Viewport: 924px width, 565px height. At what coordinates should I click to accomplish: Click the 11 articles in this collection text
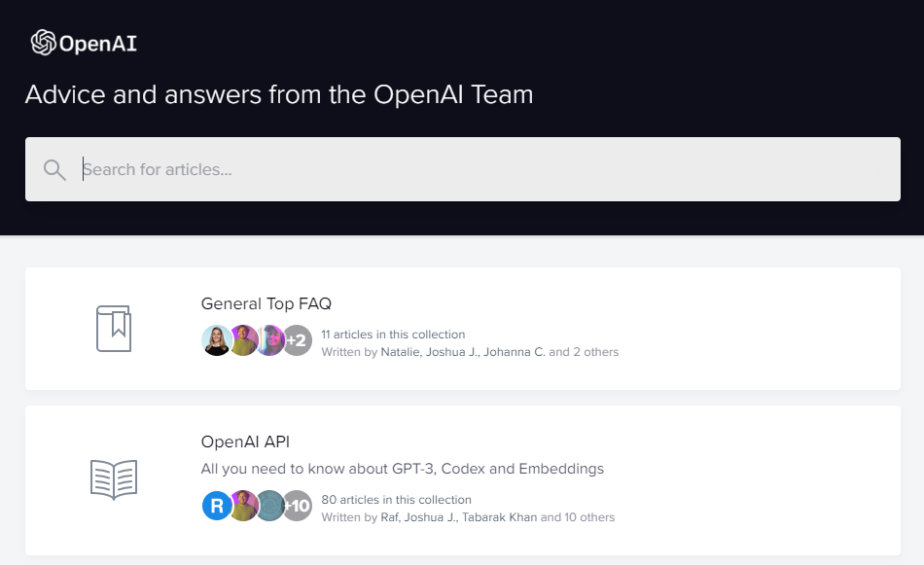click(x=393, y=334)
